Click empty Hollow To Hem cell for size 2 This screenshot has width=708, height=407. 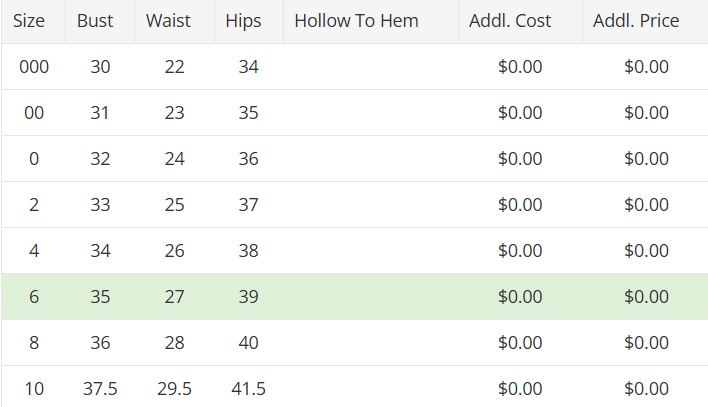tap(371, 205)
